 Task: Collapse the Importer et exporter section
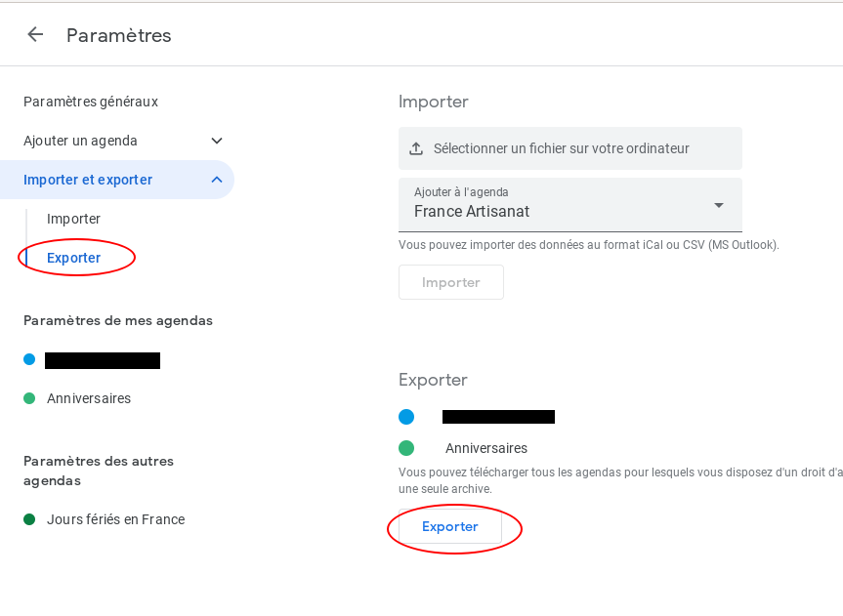tap(217, 180)
